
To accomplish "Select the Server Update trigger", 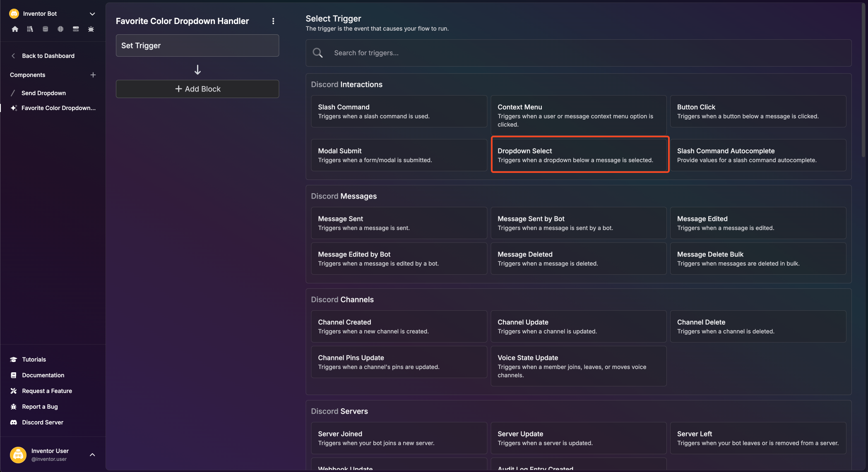I will [578, 438].
